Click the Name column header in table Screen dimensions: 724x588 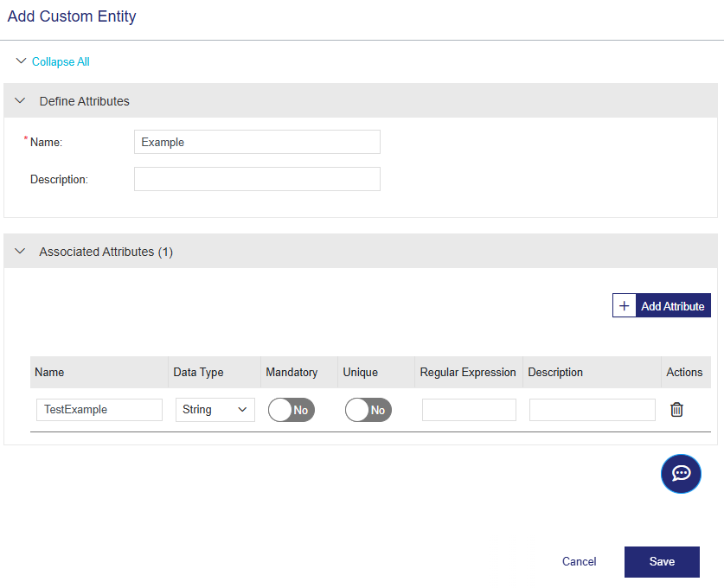tap(49, 372)
